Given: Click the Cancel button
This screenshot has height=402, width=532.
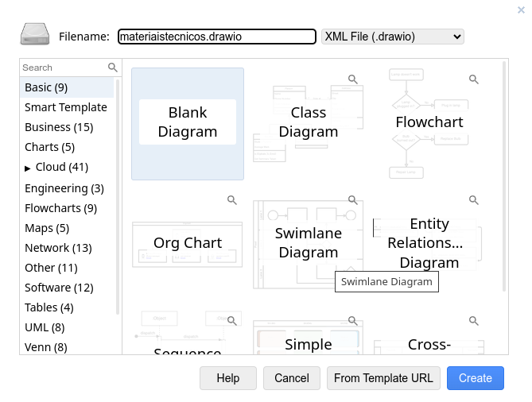Looking at the screenshot, I should [292, 378].
